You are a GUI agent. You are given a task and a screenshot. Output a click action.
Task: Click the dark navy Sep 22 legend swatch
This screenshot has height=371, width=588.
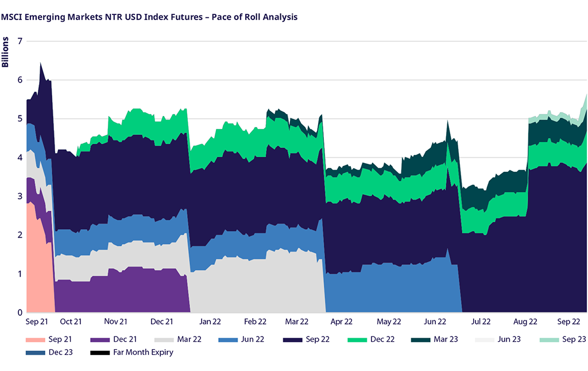coord(291,339)
